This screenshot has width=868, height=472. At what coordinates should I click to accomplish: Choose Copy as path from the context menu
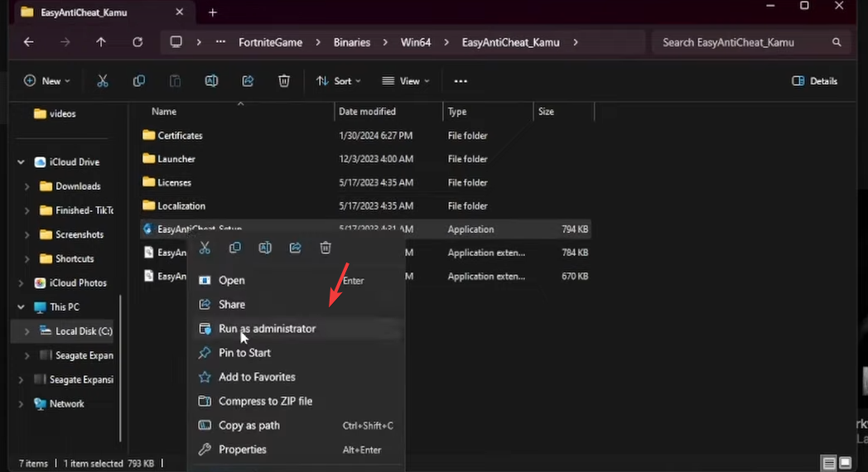[248, 426]
